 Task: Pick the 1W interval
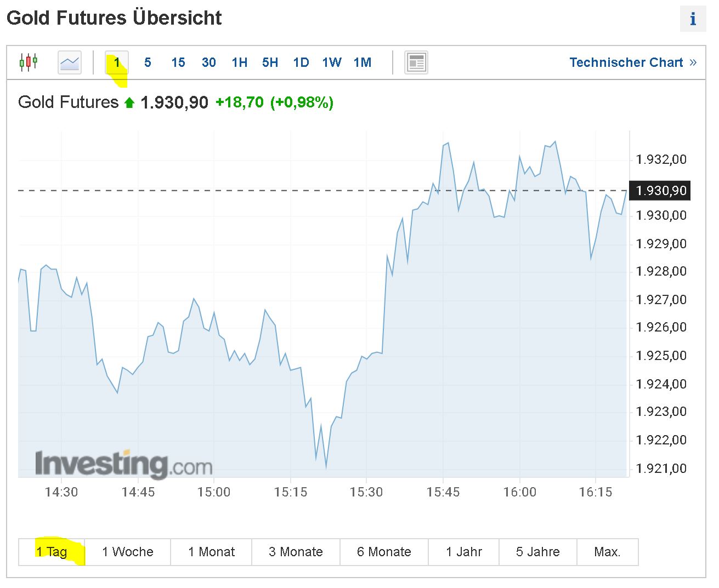332,62
